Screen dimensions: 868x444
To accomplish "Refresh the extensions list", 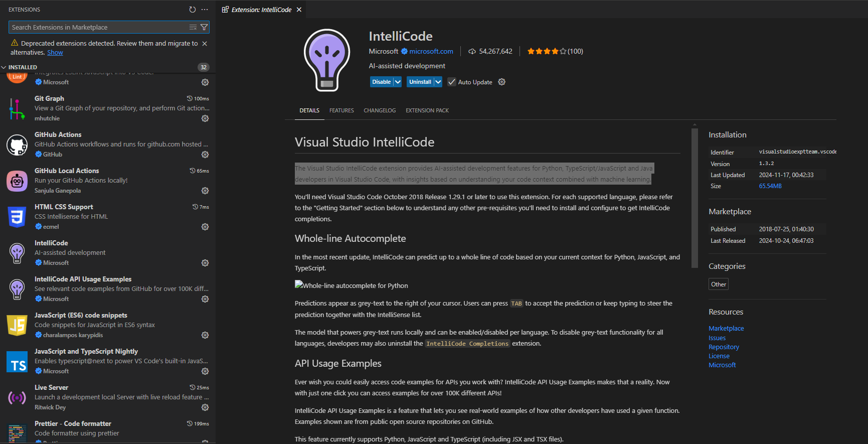I will tap(193, 10).
